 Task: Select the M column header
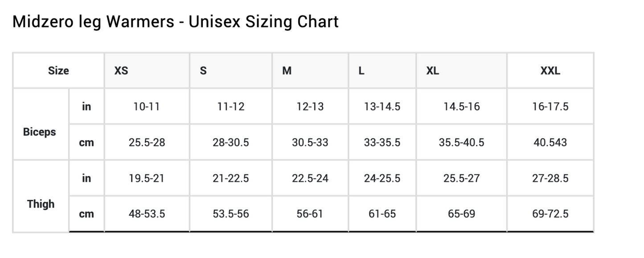287,71
